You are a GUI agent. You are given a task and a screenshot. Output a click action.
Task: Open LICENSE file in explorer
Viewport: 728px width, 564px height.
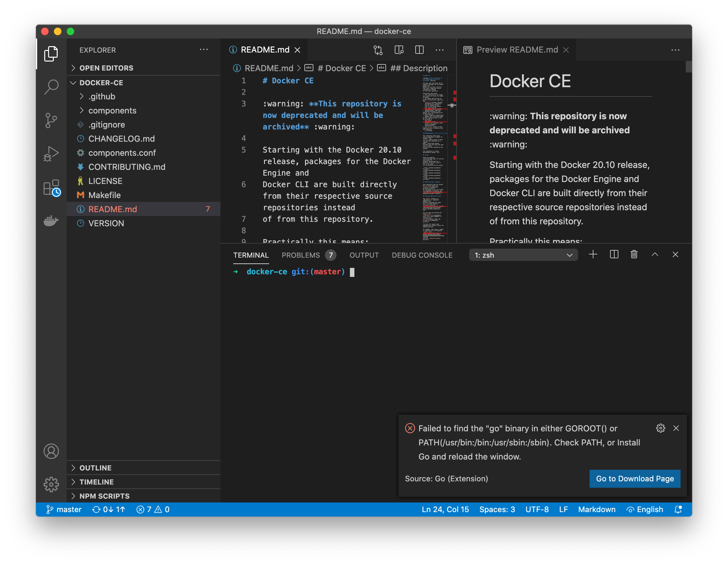[x=143, y=181]
